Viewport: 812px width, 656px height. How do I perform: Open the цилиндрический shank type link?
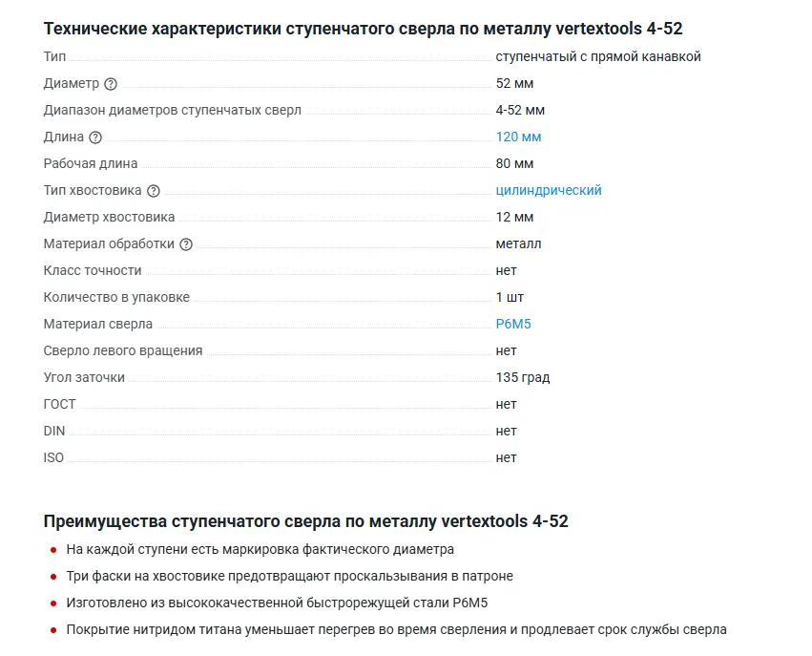pyautogui.click(x=549, y=190)
